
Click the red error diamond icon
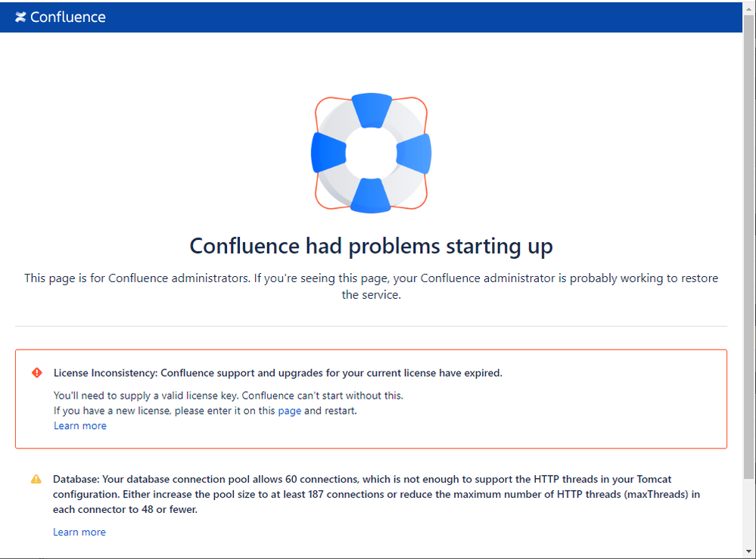point(36,372)
